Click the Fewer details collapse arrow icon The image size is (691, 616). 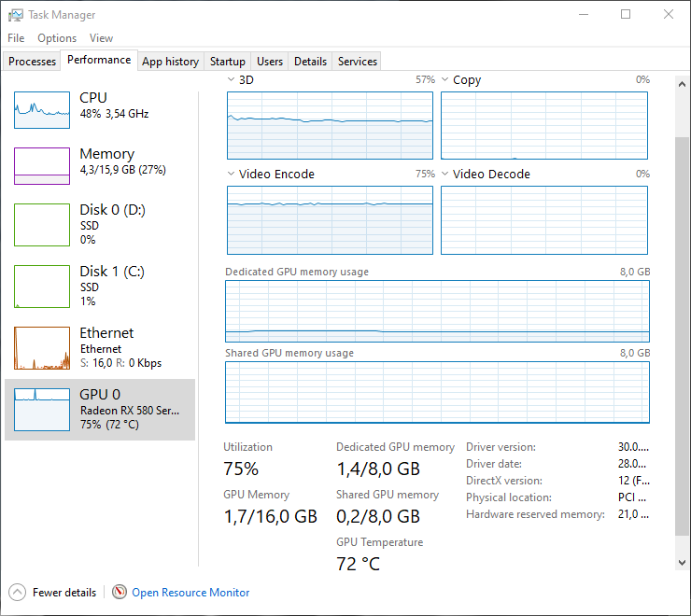point(17,593)
